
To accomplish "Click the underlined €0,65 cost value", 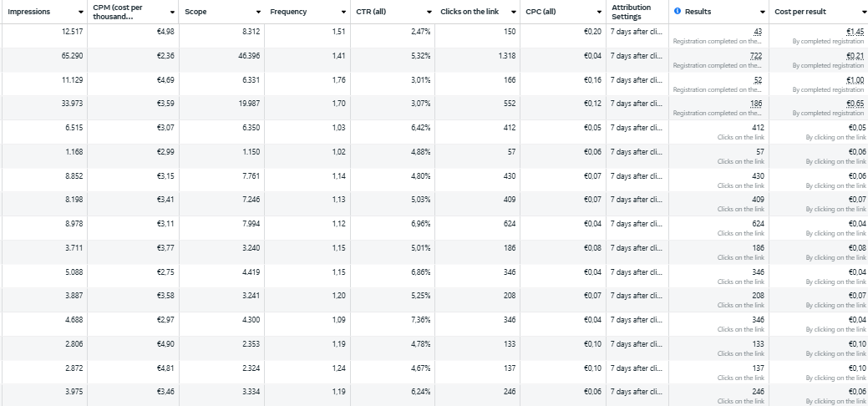I will 855,104.
